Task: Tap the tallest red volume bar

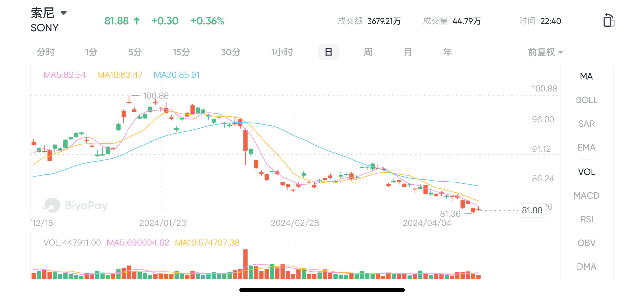Action: [x=245, y=264]
